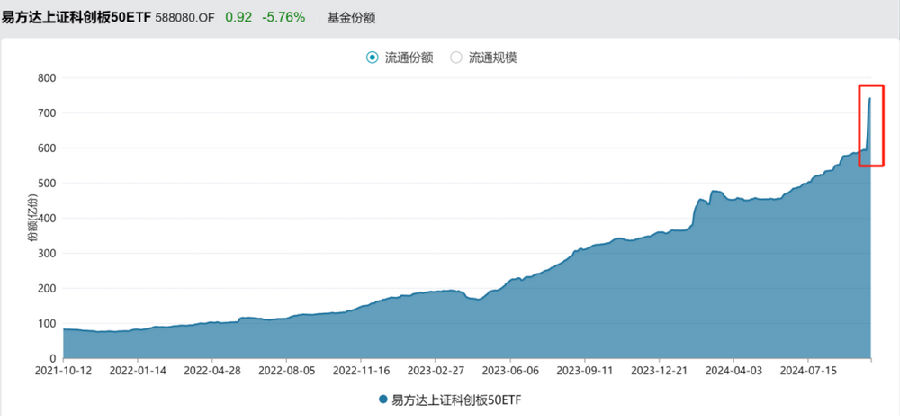This screenshot has width=900, height=416.
Task: Click the chart peak inside red box
Action: coord(870,99)
